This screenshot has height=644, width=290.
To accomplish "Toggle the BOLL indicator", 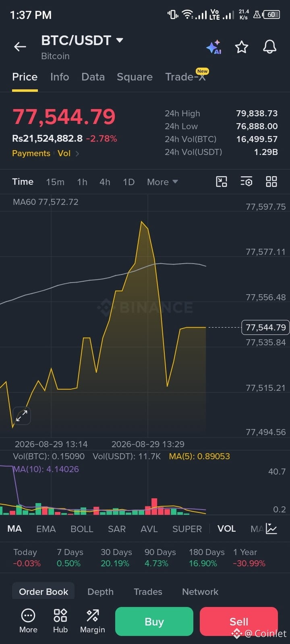I will (x=82, y=529).
